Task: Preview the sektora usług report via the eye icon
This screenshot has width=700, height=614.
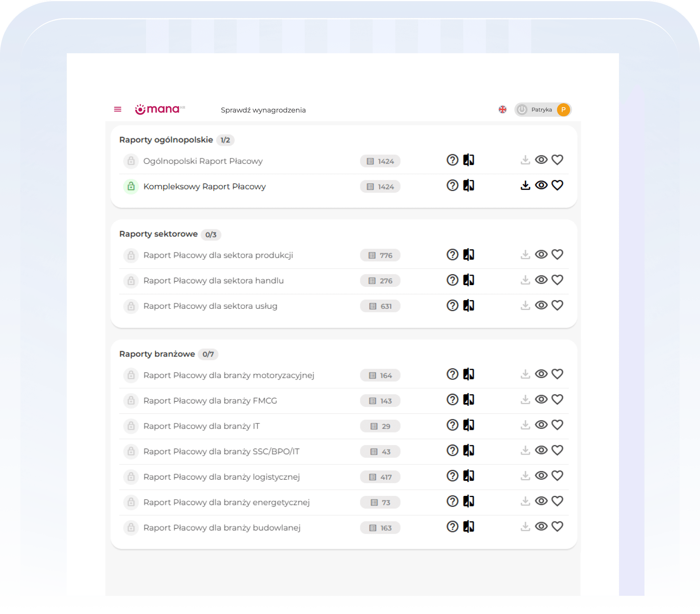Action: click(x=541, y=306)
